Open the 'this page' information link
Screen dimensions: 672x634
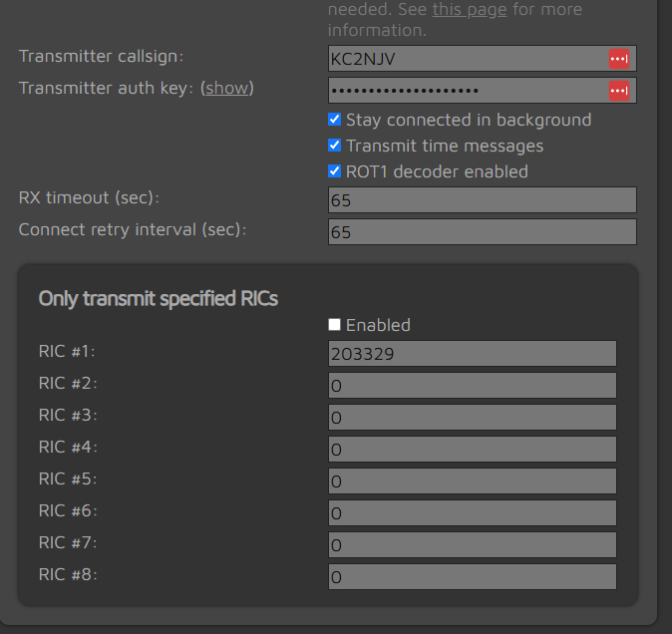469,9
